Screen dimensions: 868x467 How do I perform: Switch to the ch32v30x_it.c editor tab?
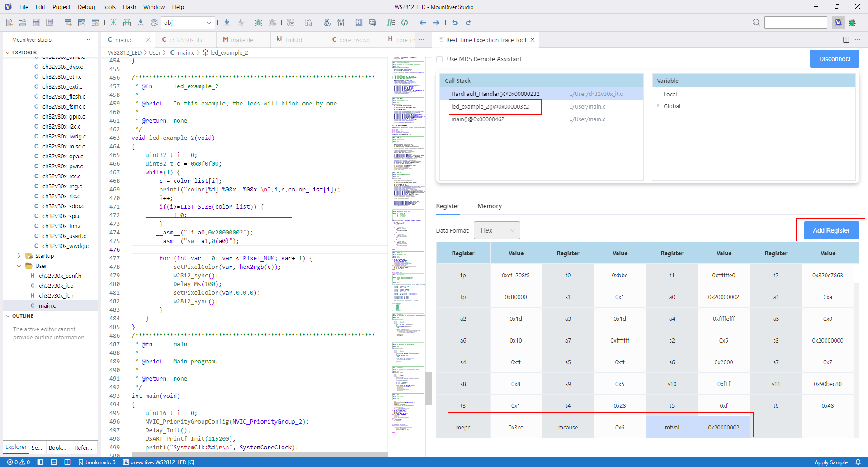point(186,40)
